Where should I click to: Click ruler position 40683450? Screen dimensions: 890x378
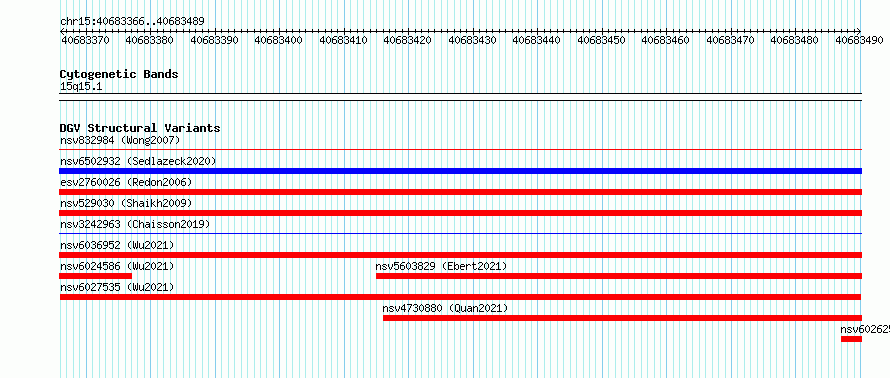tap(601, 40)
